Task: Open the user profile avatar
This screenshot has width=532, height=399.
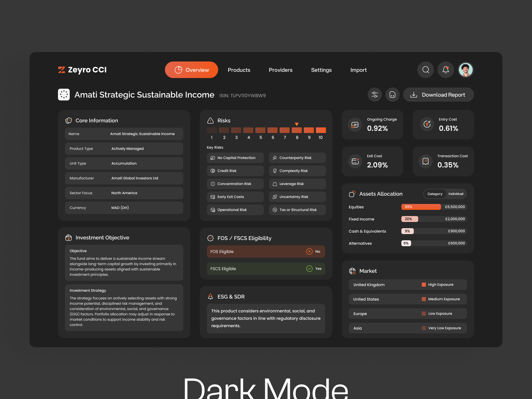Action: pos(465,70)
